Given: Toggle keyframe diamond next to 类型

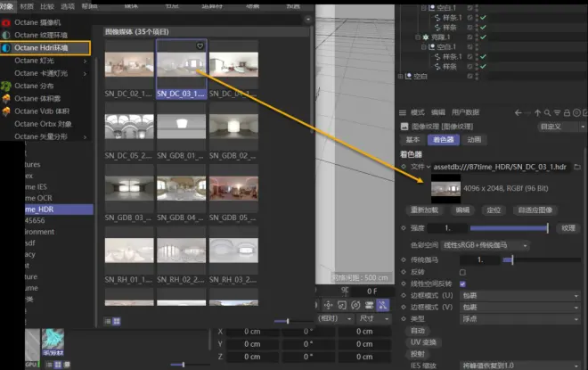Looking at the screenshot, I should coord(404,318).
